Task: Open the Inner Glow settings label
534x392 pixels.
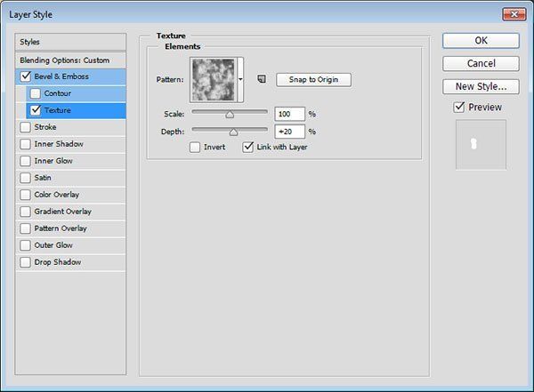Action: pyautogui.click(x=53, y=161)
